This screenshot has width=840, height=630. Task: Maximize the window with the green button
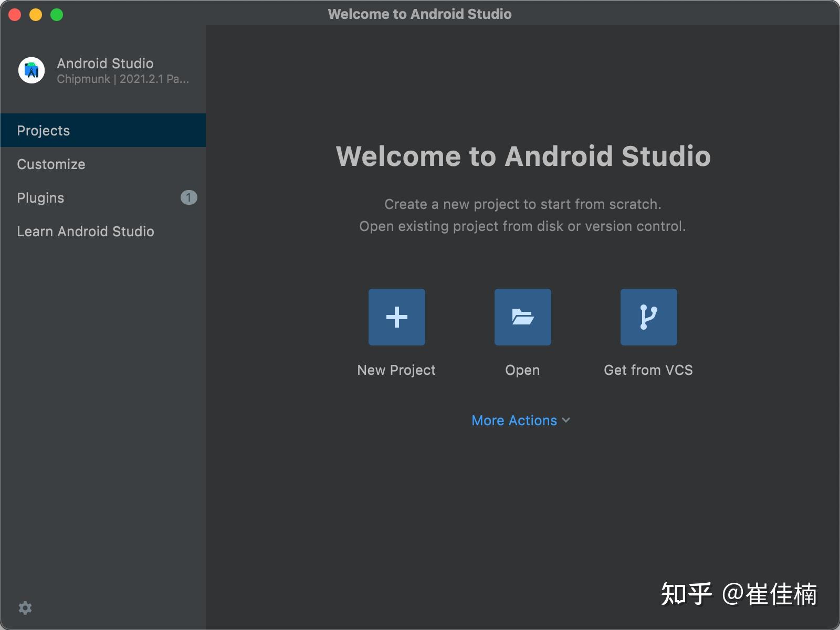tap(57, 15)
